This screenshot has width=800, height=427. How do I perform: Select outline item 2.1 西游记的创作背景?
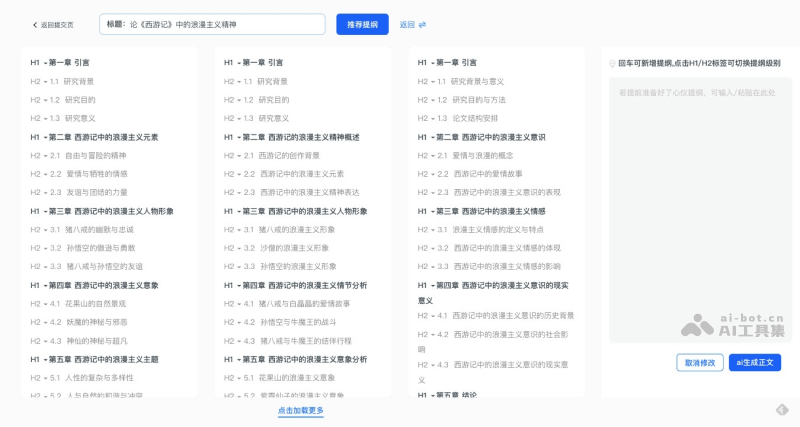click(x=289, y=155)
